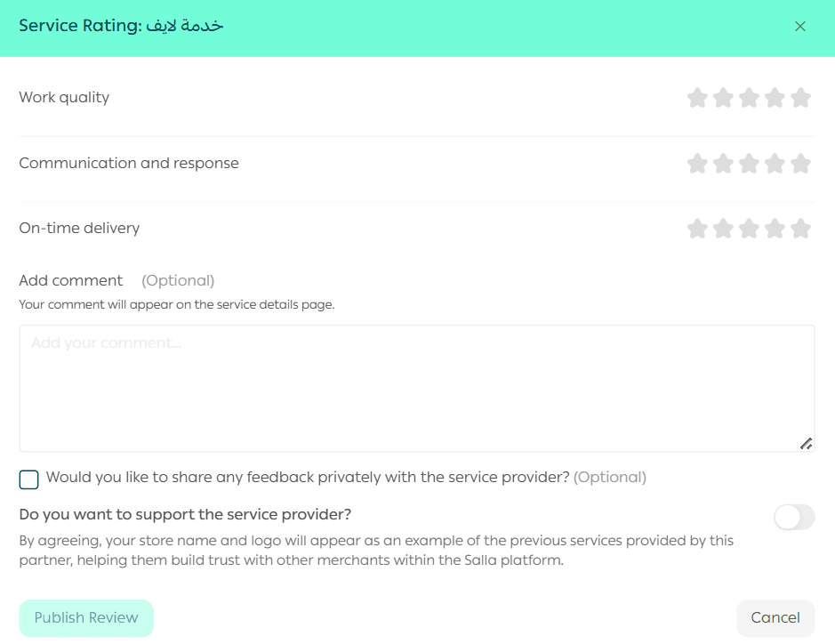The height and width of the screenshot is (644, 835).
Task: Rate Communication and response one star
Action: coord(697,164)
